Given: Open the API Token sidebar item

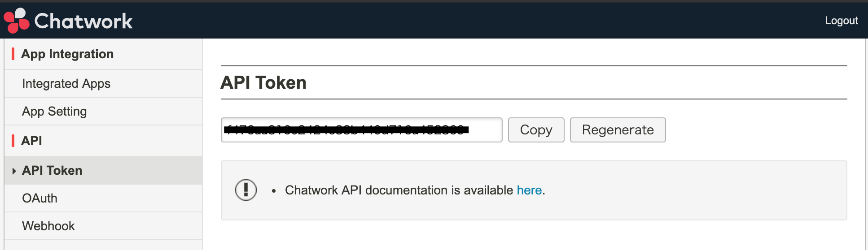Looking at the screenshot, I should pyautogui.click(x=52, y=171).
